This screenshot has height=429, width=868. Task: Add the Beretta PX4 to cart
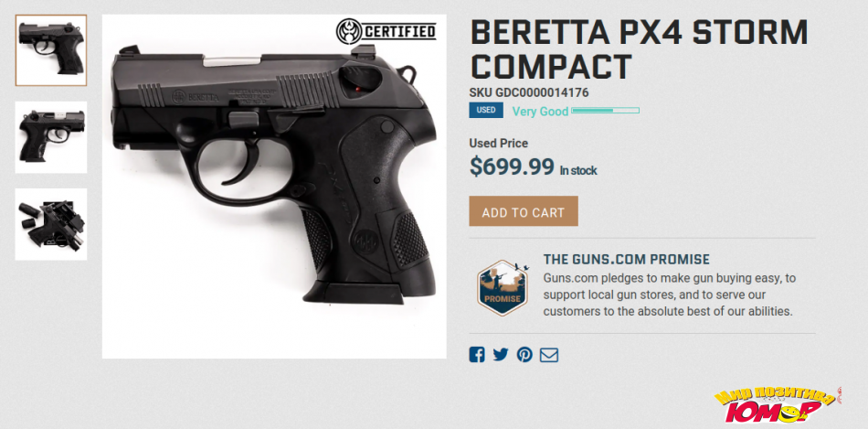[524, 211]
